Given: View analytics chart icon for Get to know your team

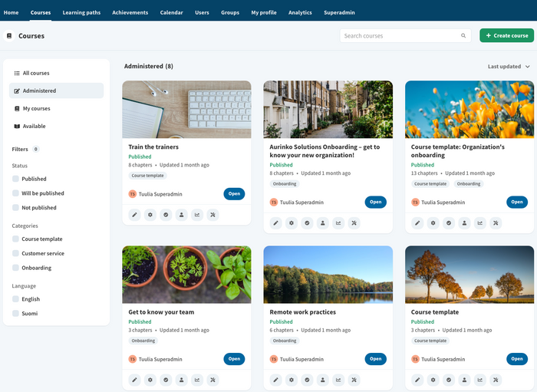Looking at the screenshot, I should [x=197, y=380].
